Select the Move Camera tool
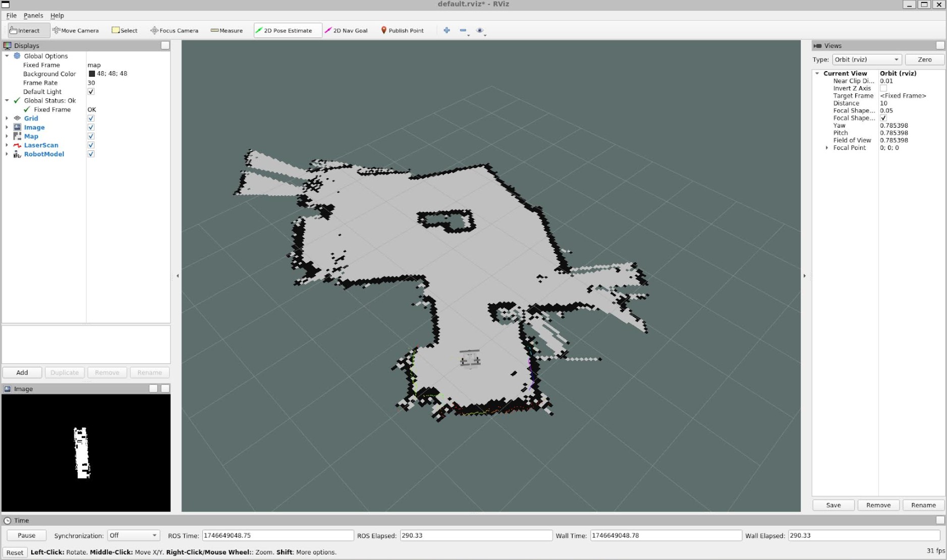 pyautogui.click(x=76, y=30)
